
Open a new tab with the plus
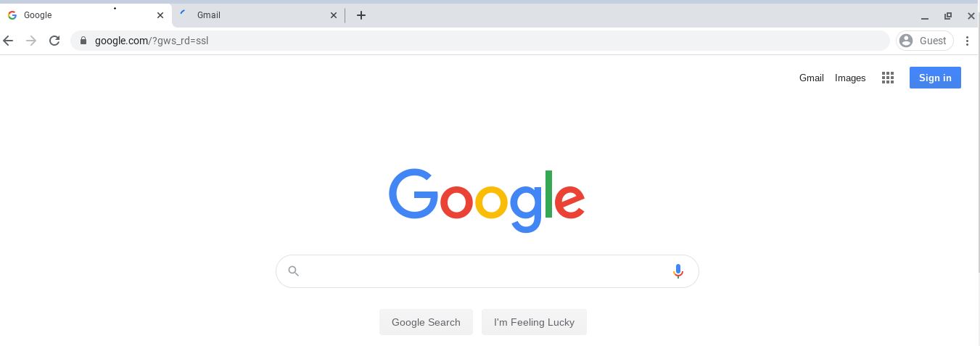(361, 15)
